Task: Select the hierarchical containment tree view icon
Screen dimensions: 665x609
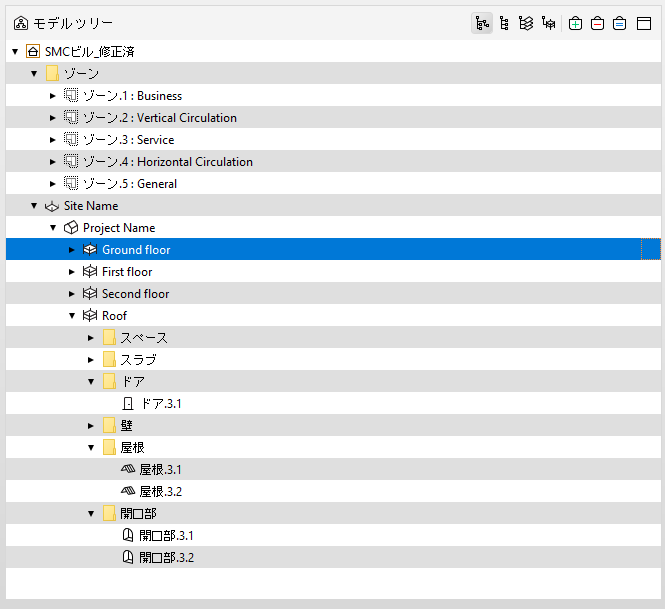Action: click(x=482, y=23)
